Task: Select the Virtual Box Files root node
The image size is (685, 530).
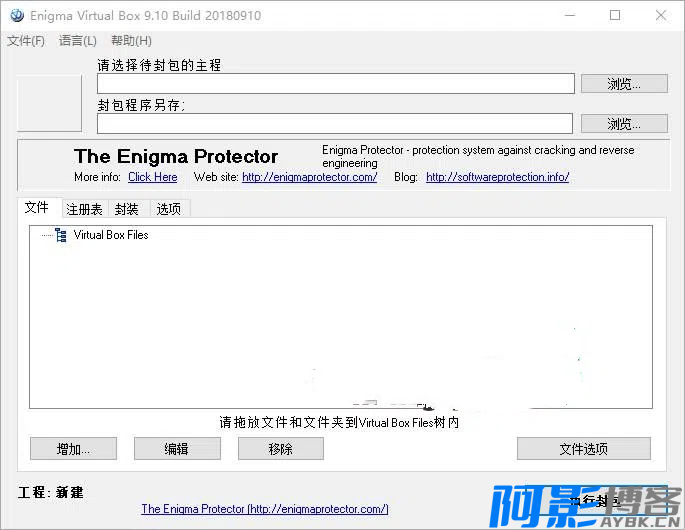Action: pos(111,235)
